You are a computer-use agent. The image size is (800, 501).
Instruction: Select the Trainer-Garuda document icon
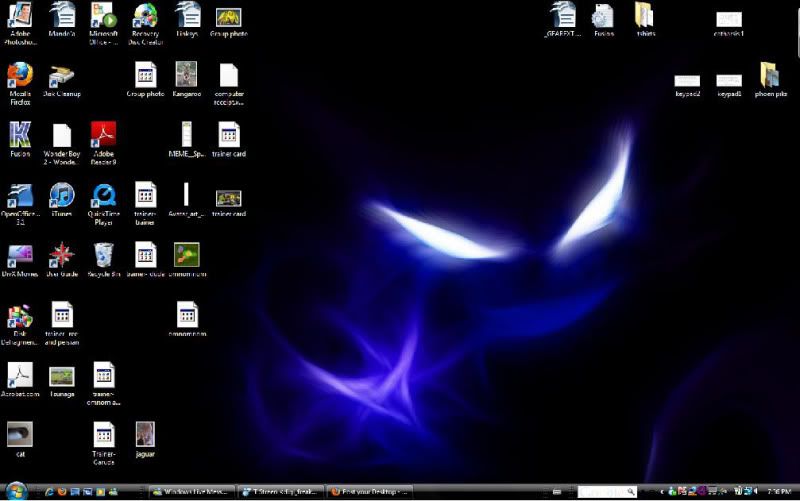[104, 435]
